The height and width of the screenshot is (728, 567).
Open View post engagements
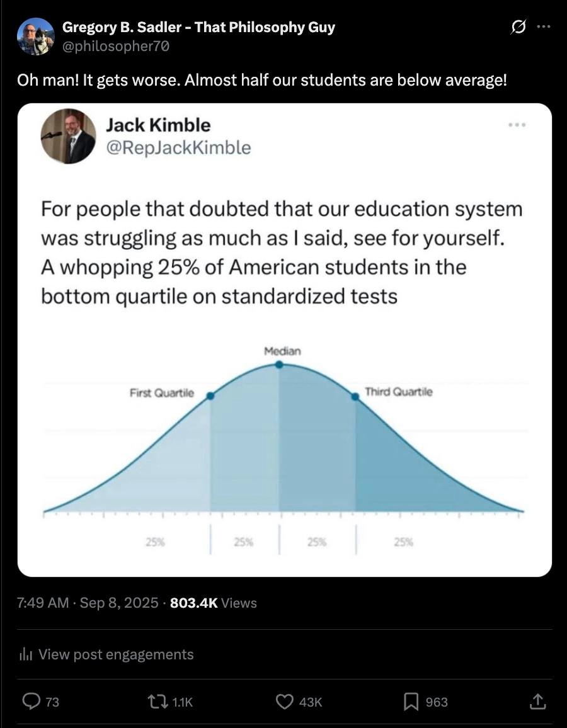(x=116, y=655)
